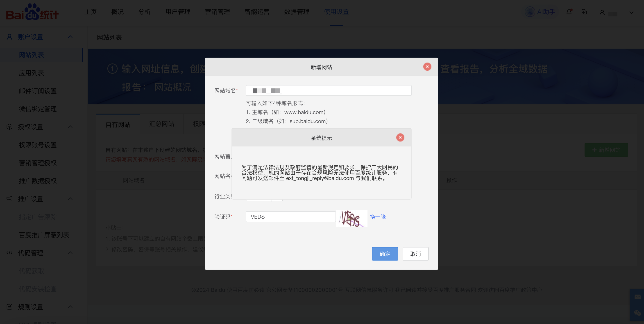Viewport: 644px width, 324px height.
Task: Open 数据管理 in top navigation
Action: click(297, 12)
